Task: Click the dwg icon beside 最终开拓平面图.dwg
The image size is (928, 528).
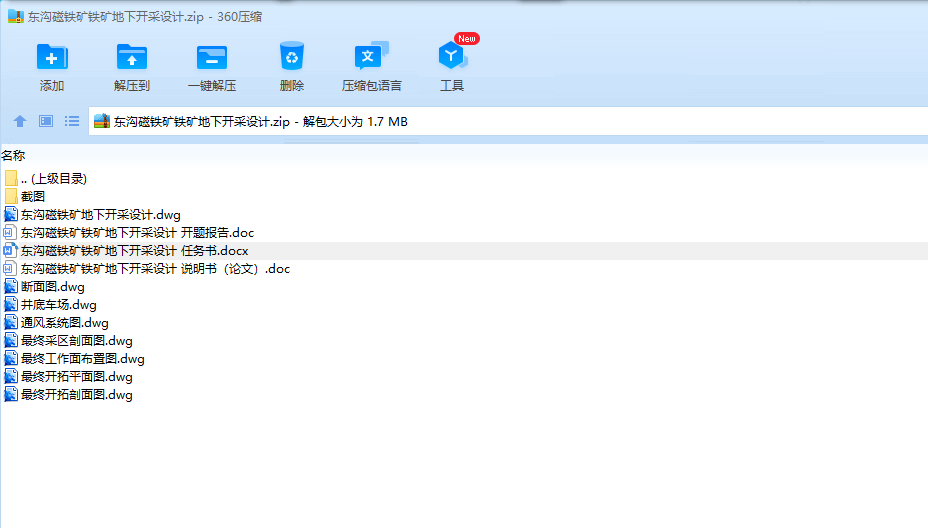Action: point(11,377)
